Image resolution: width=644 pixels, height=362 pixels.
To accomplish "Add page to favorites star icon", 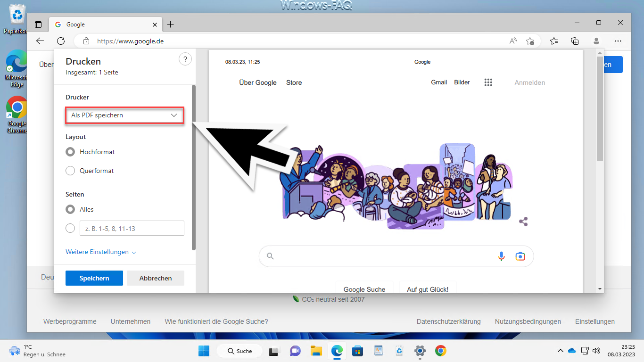I will point(530,41).
